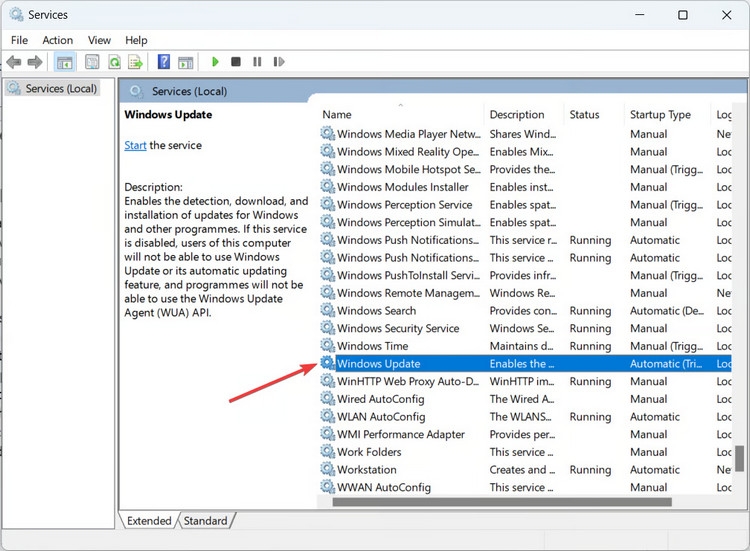Image resolution: width=750 pixels, height=551 pixels.
Task: Open the Action menu
Action: [58, 40]
